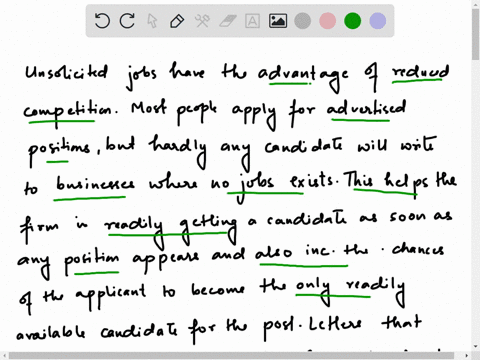Select the Text box tool
Screen dimensions: 480x360
tap(252, 21)
